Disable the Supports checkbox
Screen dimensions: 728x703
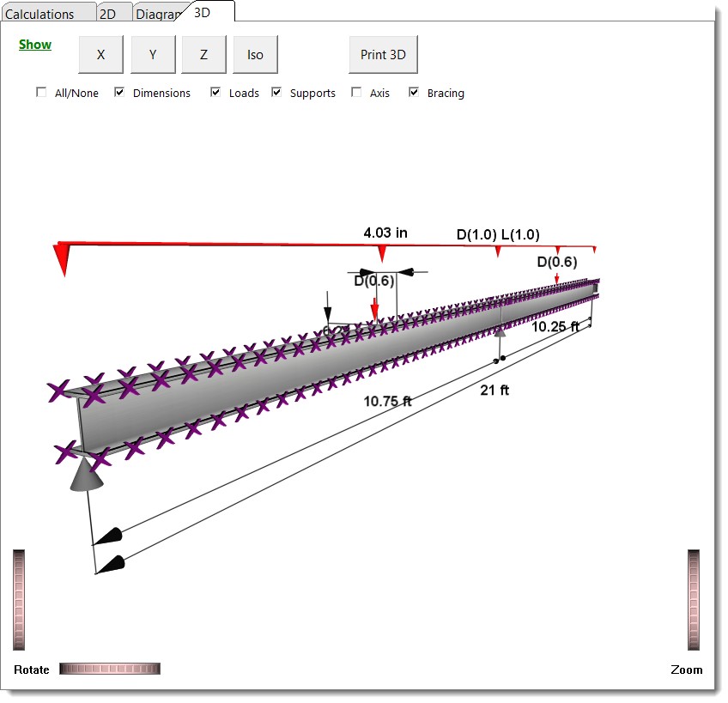point(276,92)
